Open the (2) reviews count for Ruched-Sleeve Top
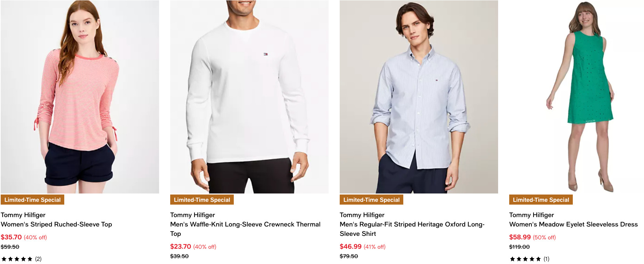The width and height of the screenshot is (644, 264). 38,259
